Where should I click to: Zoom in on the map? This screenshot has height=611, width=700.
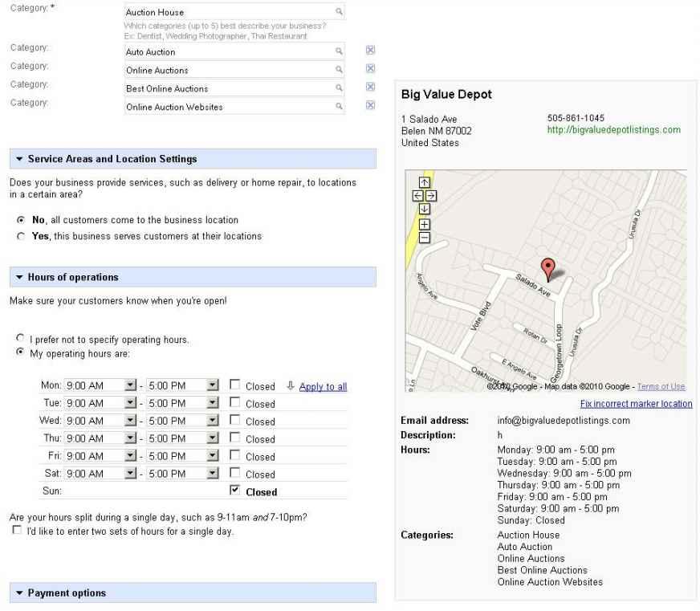(425, 224)
